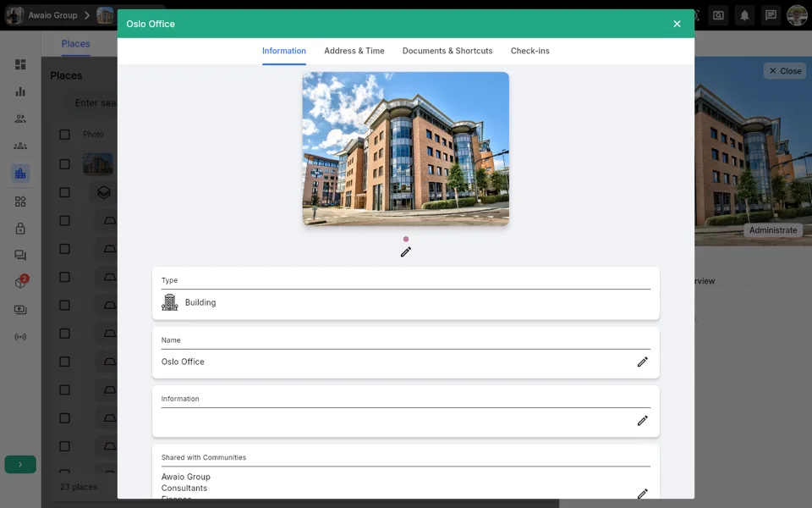Open the groups icon in the sidebar

(20, 146)
